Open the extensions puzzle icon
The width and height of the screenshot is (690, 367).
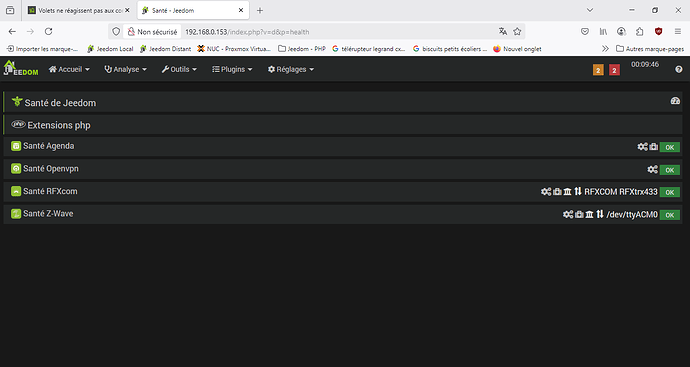[x=640, y=31]
